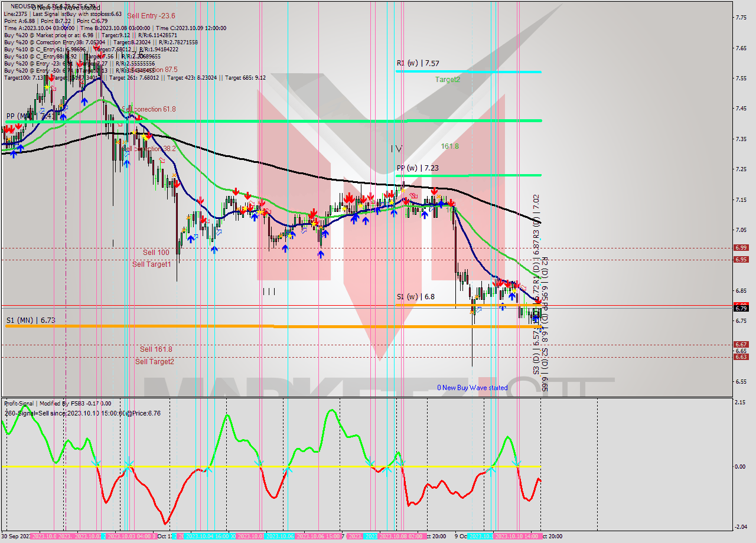Click the 'Sell 100' level label
Image resolution: width=756 pixels, height=543 pixels.
pyautogui.click(x=156, y=252)
